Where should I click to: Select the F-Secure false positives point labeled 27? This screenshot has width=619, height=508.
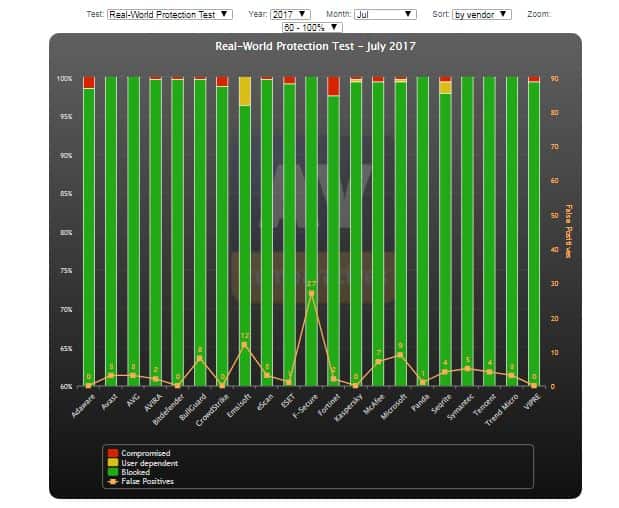tap(311, 294)
